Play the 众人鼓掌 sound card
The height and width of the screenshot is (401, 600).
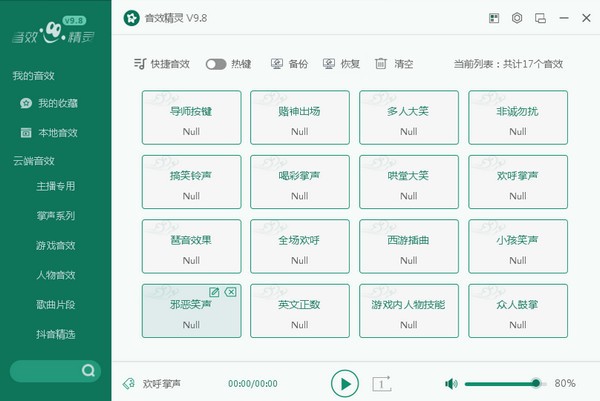pos(518,311)
